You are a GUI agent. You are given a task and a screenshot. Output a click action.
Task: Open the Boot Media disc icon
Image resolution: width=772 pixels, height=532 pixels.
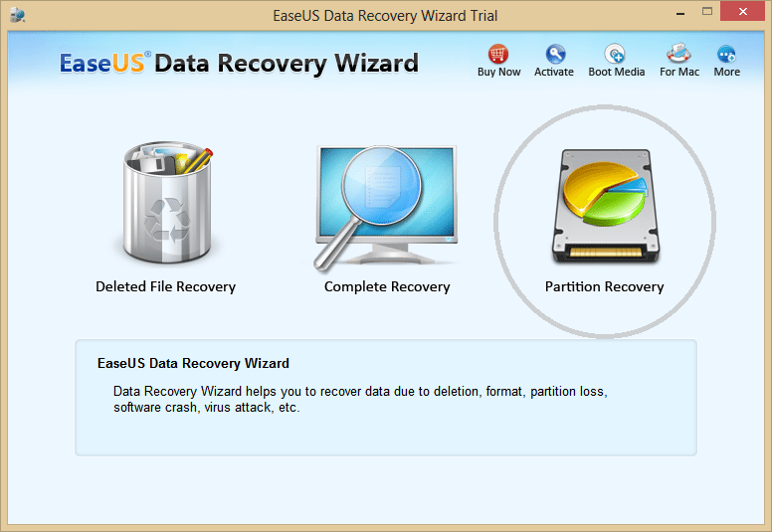pos(615,54)
